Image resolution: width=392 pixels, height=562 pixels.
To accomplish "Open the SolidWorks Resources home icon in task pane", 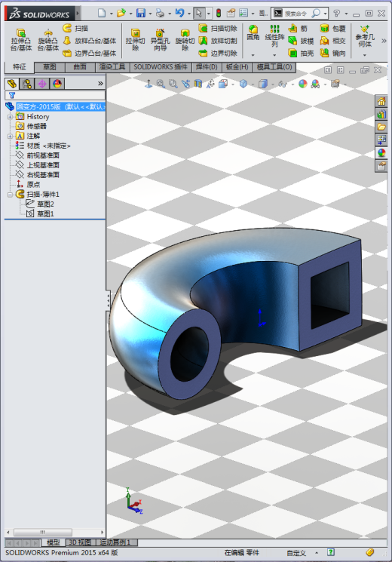I will tap(381, 101).
